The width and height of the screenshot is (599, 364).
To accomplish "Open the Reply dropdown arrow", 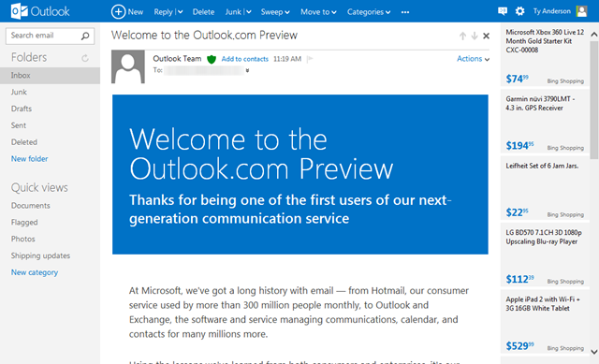I will point(181,12).
